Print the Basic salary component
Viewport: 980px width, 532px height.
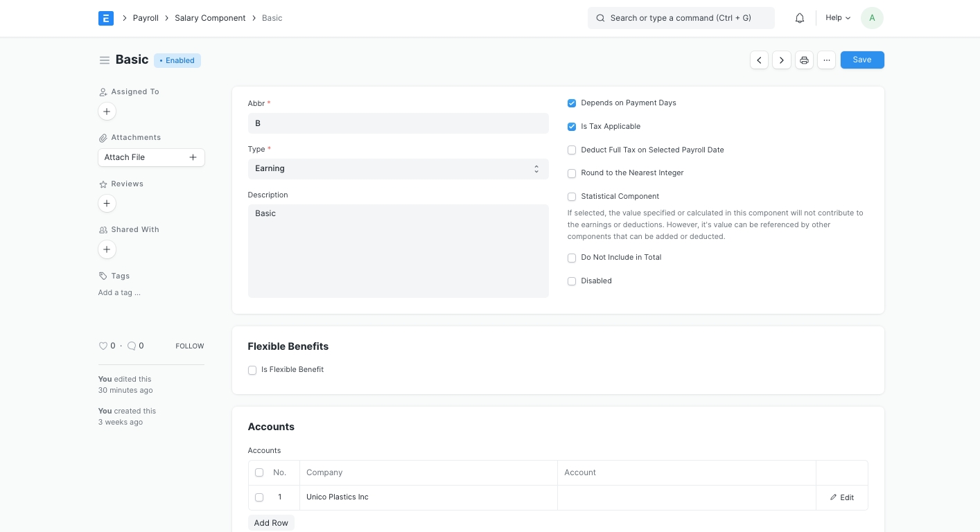click(804, 60)
